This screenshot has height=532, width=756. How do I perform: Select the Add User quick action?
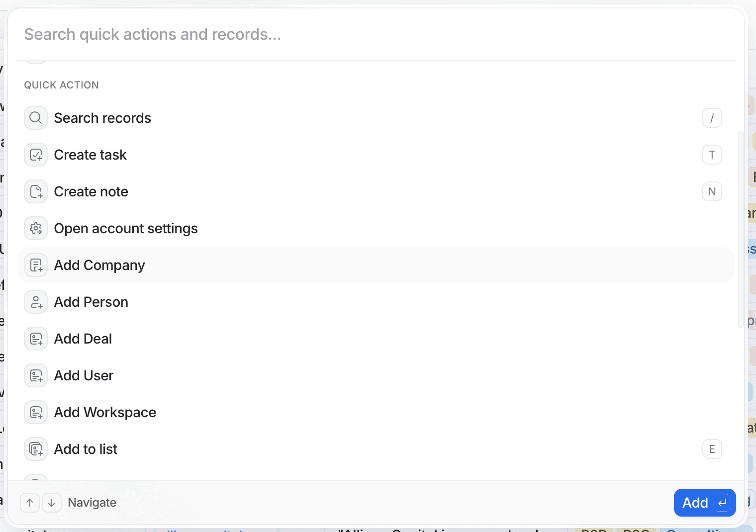[84, 375]
